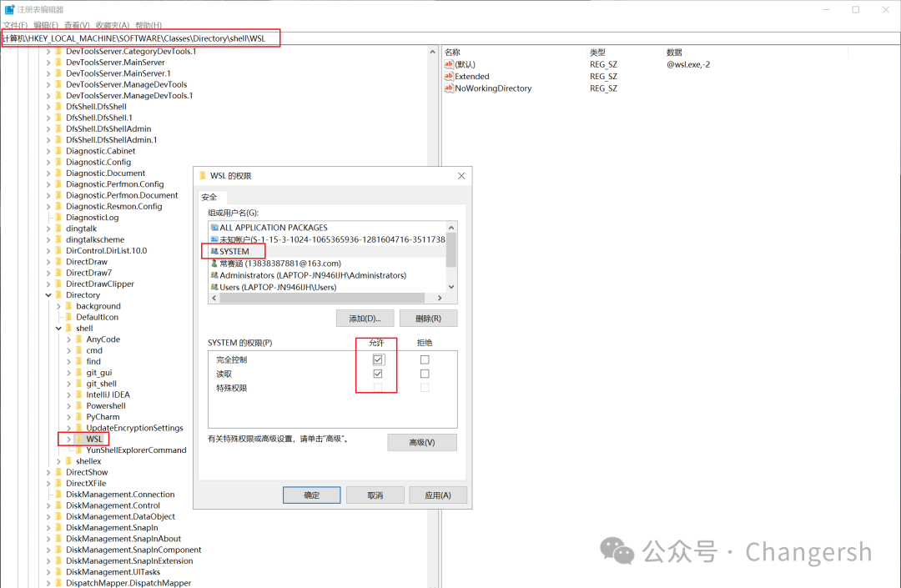Viewport: 901px width, 588px height.
Task: Collapse the shell key node
Action: tap(58, 329)
